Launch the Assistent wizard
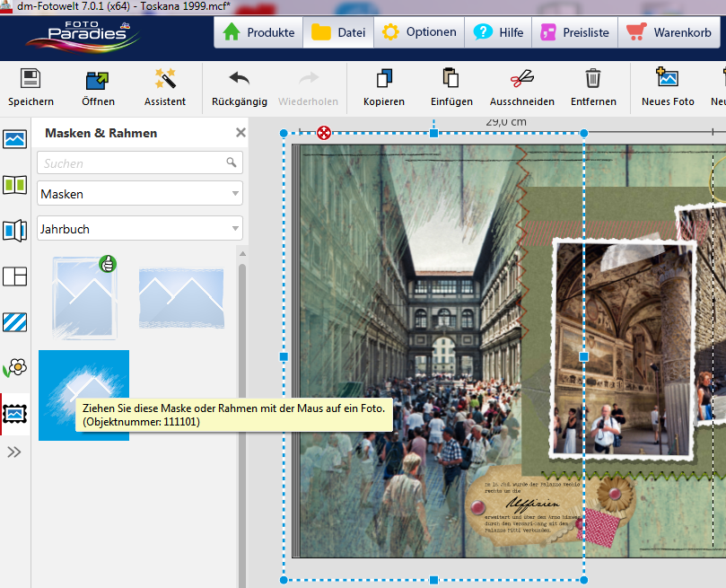Image resolution: width=726 pixels, height=588 pixels. tap(165, 80)
